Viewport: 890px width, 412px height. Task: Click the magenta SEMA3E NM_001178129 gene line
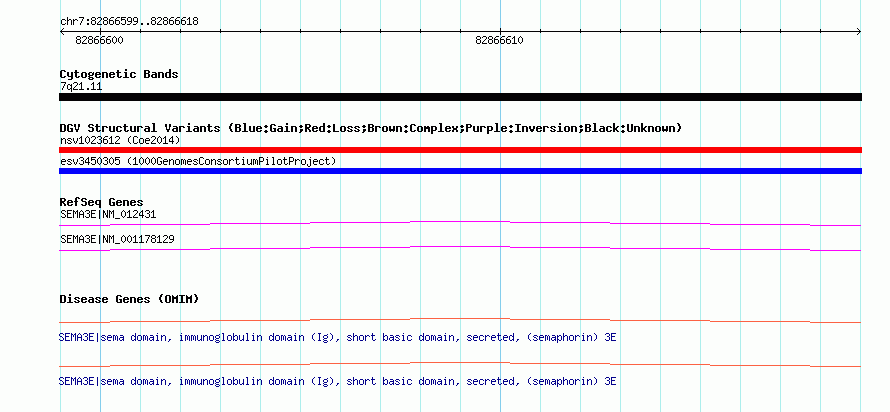[x=460, y=248]
